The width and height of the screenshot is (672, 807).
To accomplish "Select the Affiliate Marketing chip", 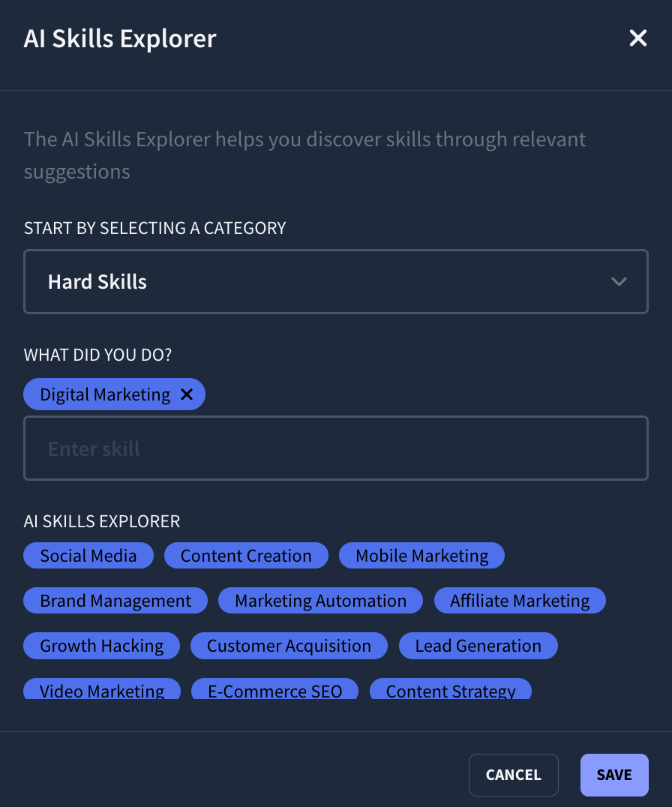I will click(520, 600).
